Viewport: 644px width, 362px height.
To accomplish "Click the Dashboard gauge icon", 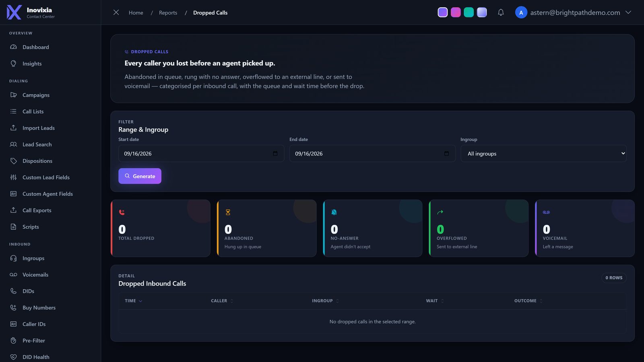I will tap(13, 47).
